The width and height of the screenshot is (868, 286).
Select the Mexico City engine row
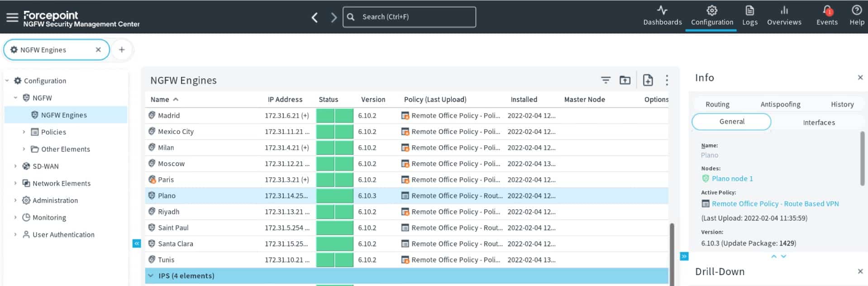click(406, 132)
